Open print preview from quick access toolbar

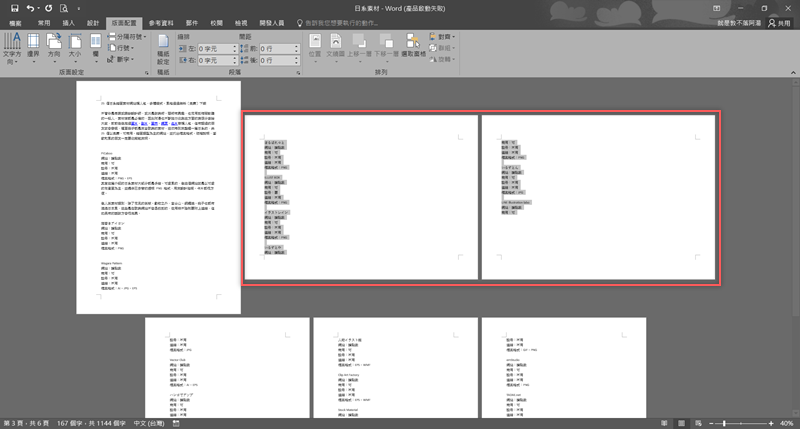pos(63,8)
